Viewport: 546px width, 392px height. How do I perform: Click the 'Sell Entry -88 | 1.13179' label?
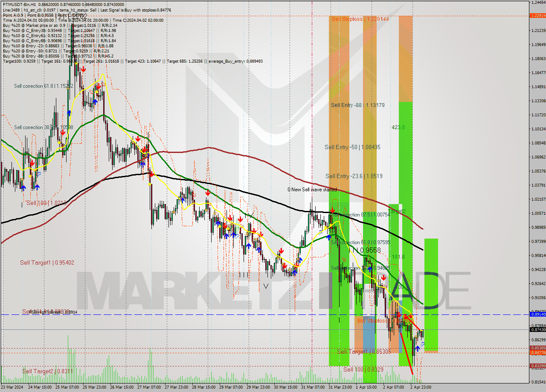pos(358,105)
